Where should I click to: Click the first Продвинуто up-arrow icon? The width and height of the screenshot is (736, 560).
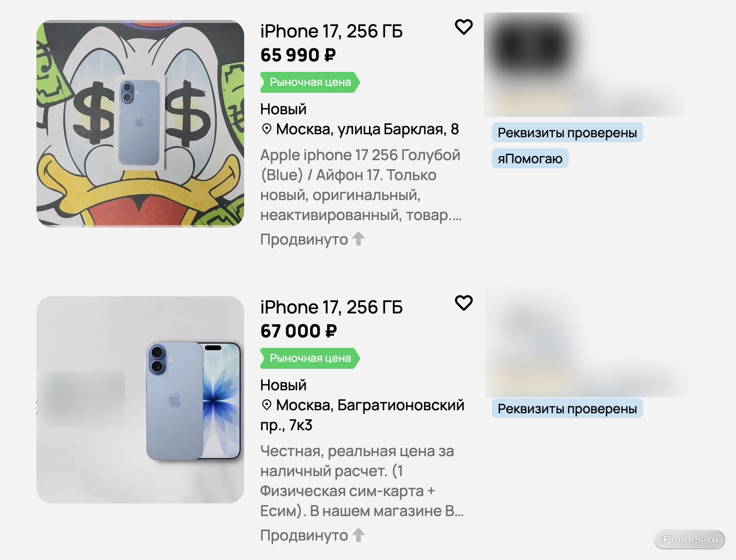click(x=359, y=239)
